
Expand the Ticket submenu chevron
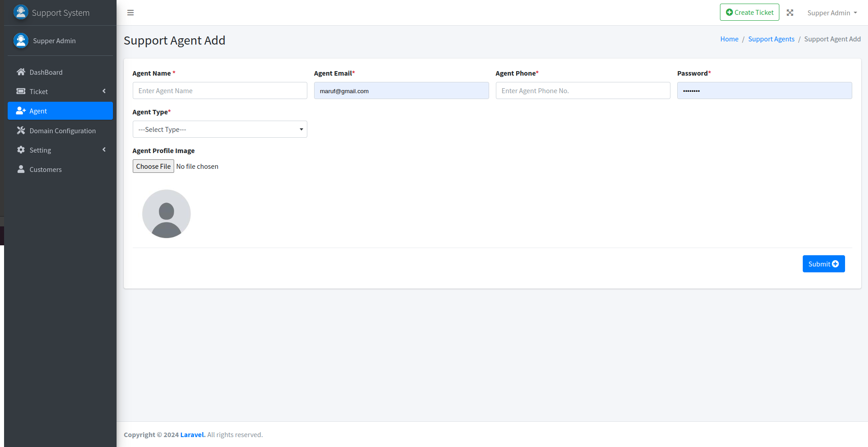pos(104,91)
